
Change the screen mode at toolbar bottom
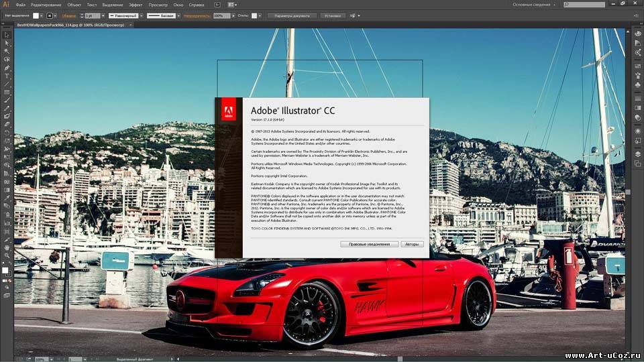(x=7, y=295)
